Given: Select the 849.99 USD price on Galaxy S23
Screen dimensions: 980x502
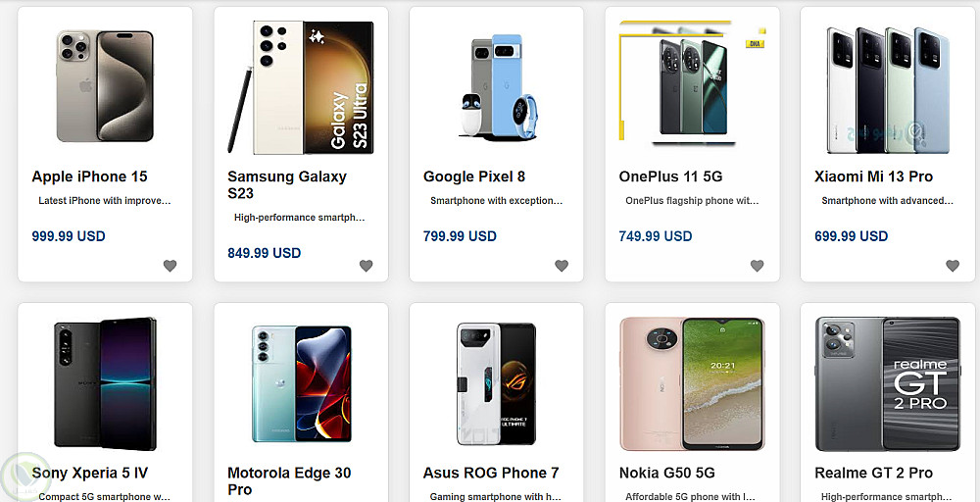Looking at the screenshot, I should [x=264, y=253].
